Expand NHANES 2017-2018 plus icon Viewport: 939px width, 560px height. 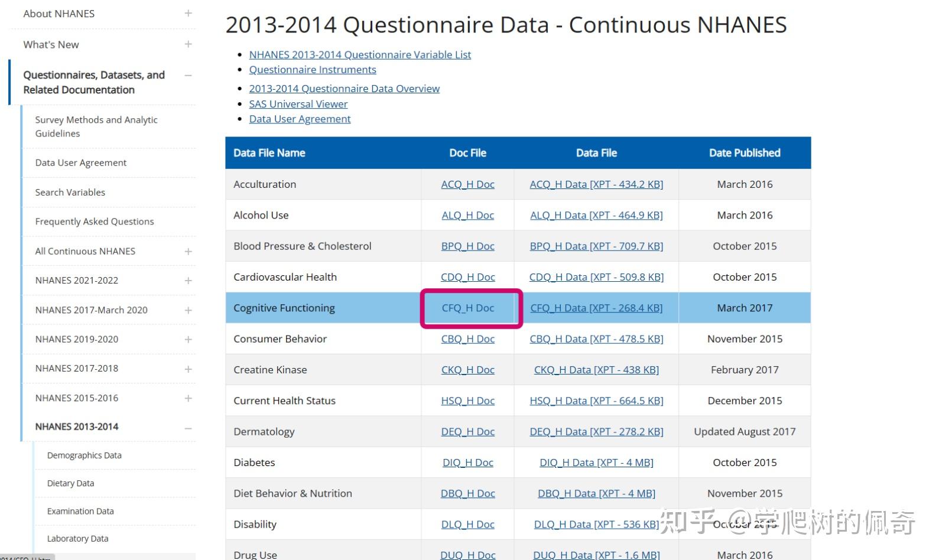point(188,369)
